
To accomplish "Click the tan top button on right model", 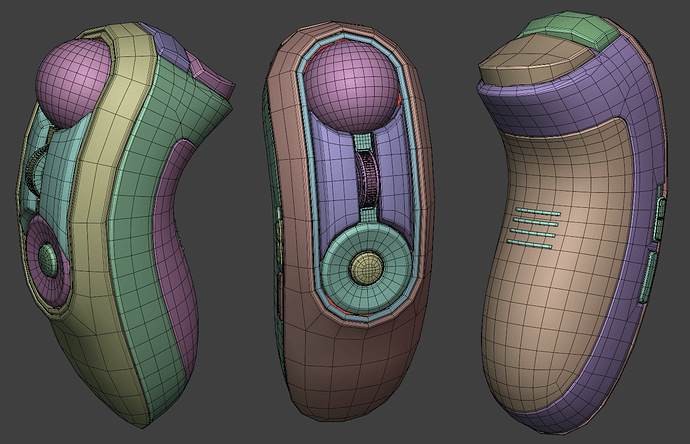I will coord(535,62).
